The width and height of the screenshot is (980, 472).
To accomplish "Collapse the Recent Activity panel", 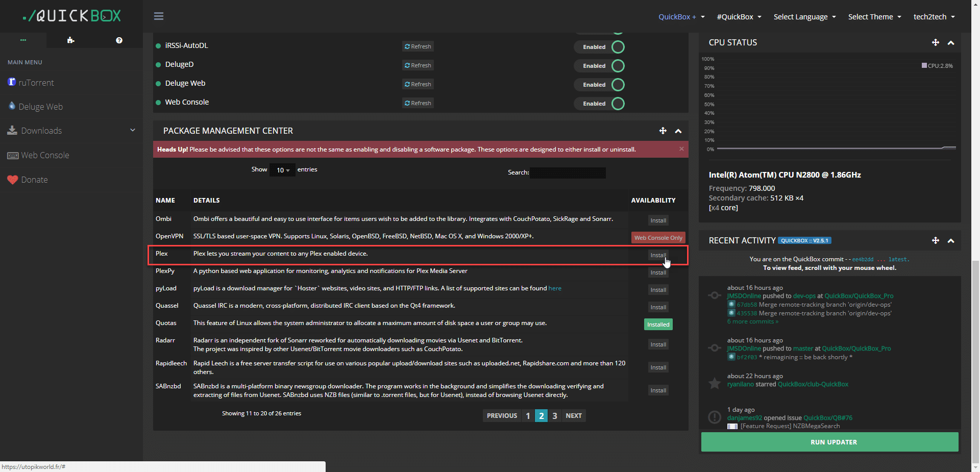I will pos(951,241).
